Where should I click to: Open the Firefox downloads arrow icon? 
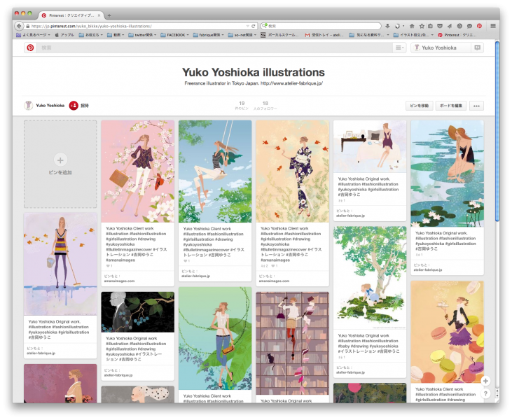tap(387, 26)
